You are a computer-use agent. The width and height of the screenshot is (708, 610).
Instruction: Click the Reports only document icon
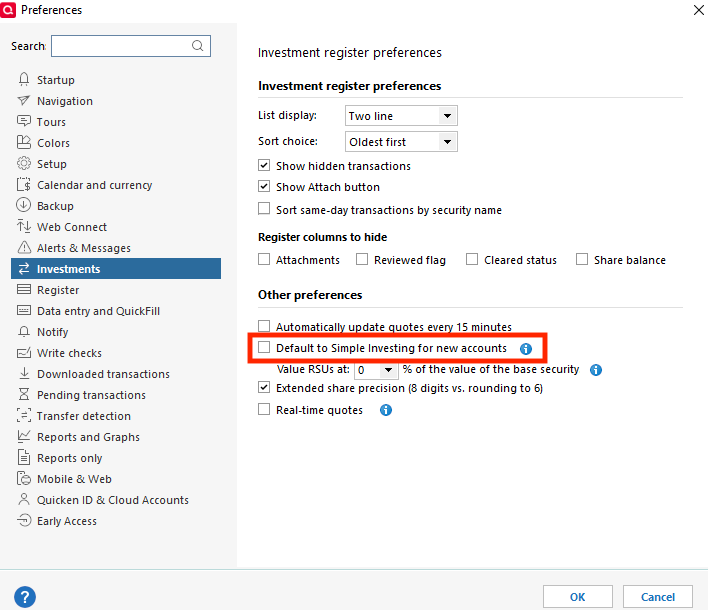pos(24,457)
